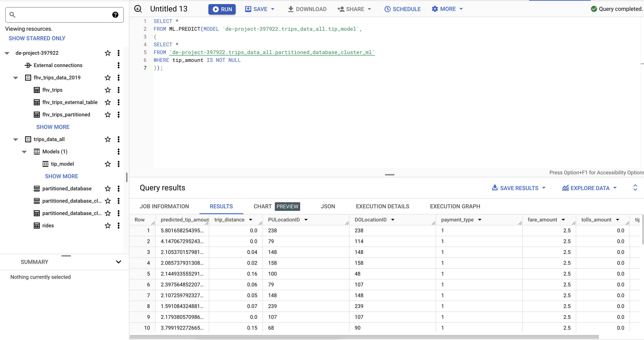Collapse the Models (1) group
Image resolution: width=644 pixels, height=340 pixels.
pos(24,152)
